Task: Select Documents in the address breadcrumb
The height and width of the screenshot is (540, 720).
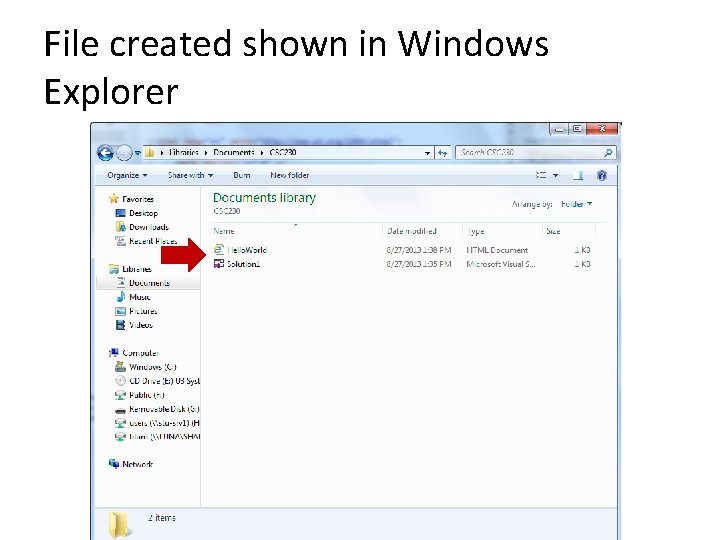Action: pyautogui.click(x=234, y=152)
